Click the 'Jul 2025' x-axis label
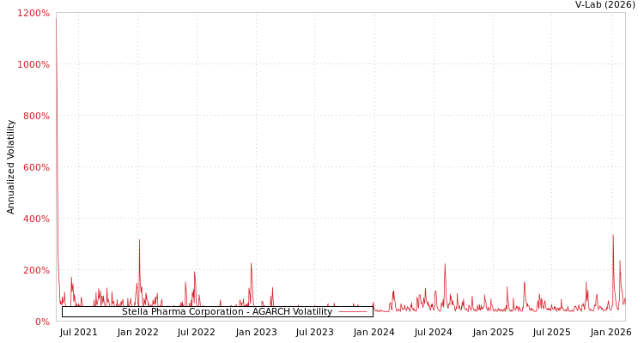The height and width of the screenshot is (343, 644). point(552,333)
